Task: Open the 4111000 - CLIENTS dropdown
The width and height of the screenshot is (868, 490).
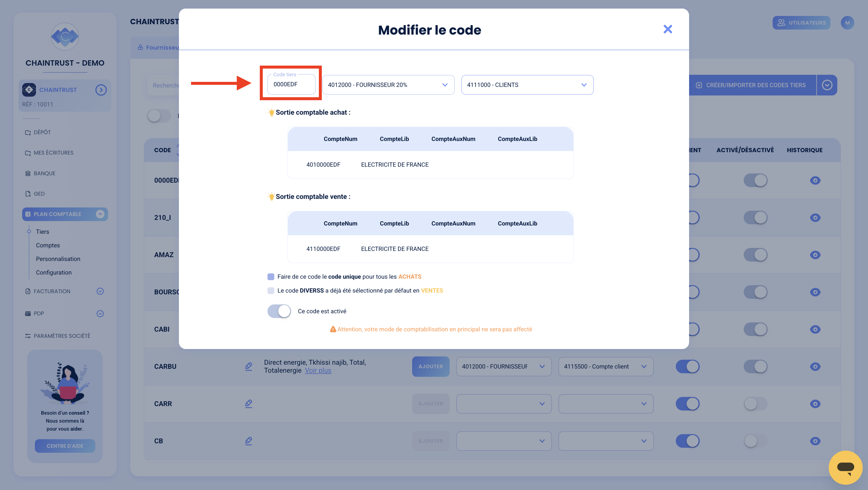Action: click(x=527, y=85)
